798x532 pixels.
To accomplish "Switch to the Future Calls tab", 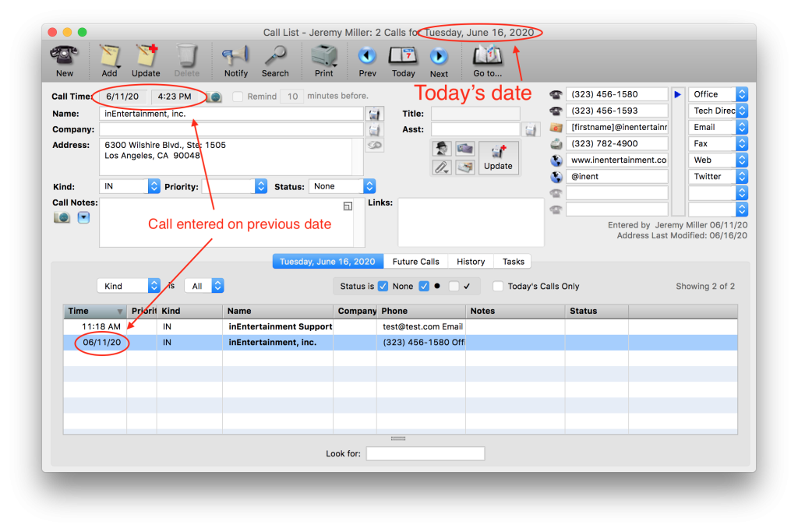I will point(416,262).
